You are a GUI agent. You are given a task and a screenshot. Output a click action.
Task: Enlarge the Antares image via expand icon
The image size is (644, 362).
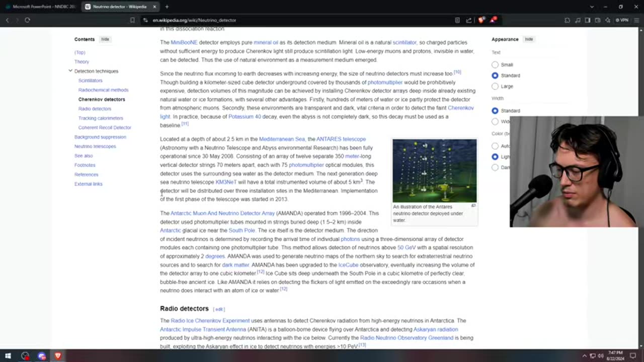473,206
